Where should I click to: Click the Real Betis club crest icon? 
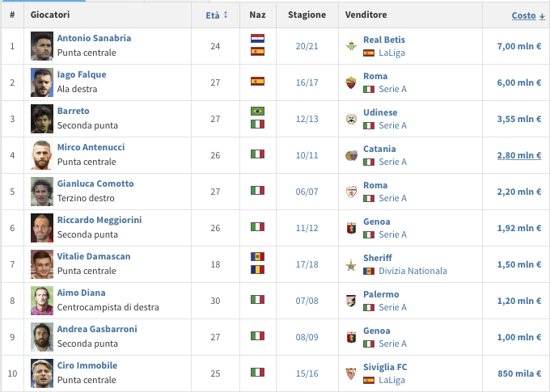(350, 46)
